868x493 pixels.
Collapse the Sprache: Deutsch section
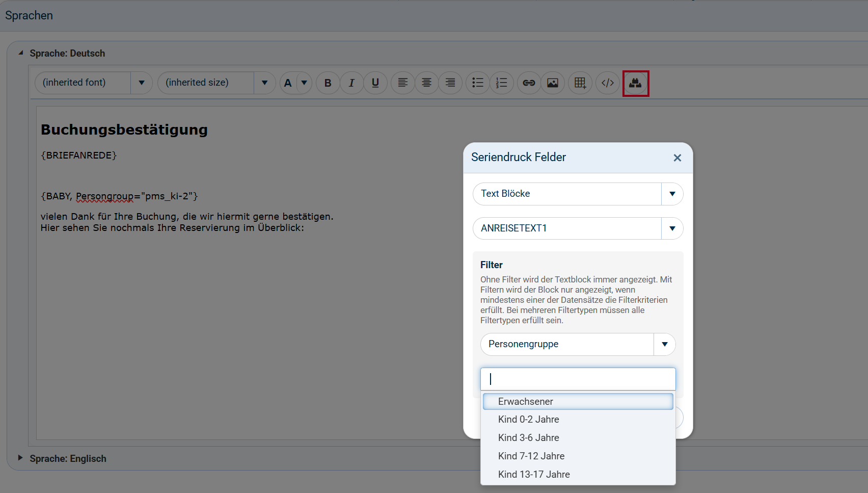pos(21,53)
